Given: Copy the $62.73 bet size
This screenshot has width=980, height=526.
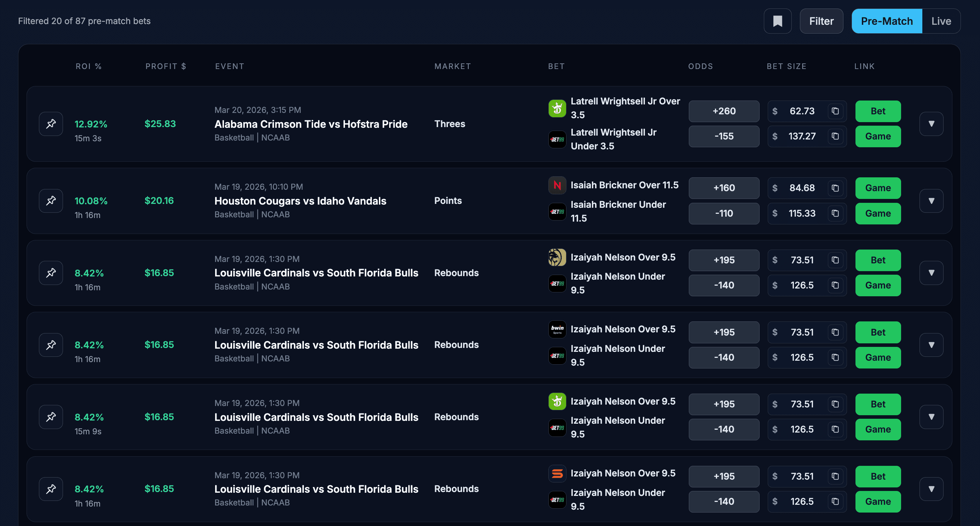Looking at the screenshot, I should click(835, 111).
